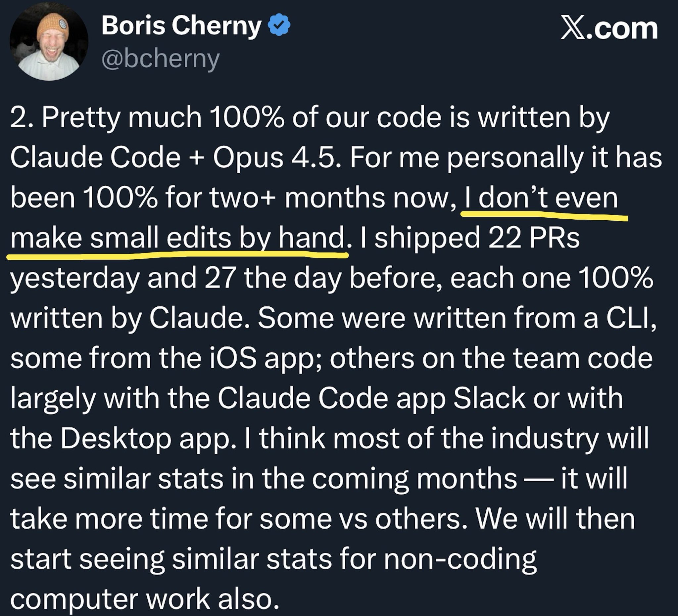This screenshot has width=678, height=616.
Task: Click the "Opus 4.5" text
Action: [x=273, y=157]
